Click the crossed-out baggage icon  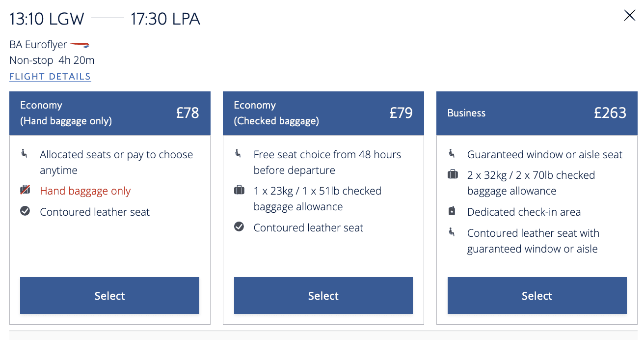tap(25, 190)
